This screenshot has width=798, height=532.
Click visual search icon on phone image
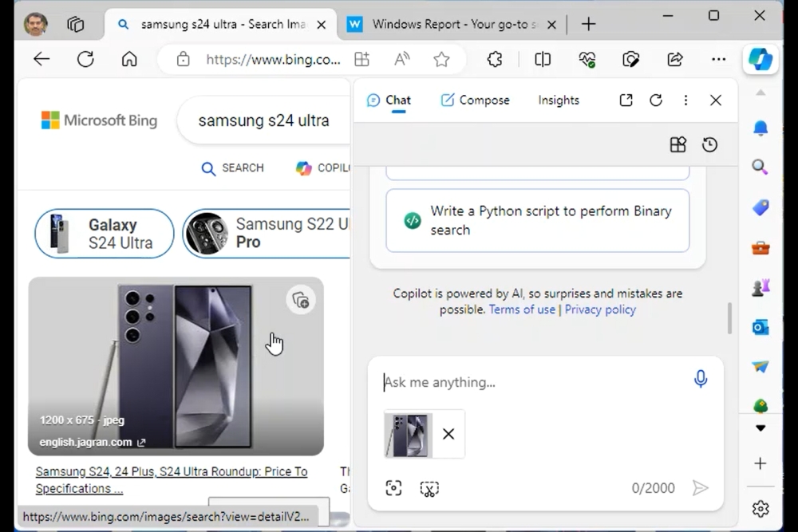coord(300,301)
